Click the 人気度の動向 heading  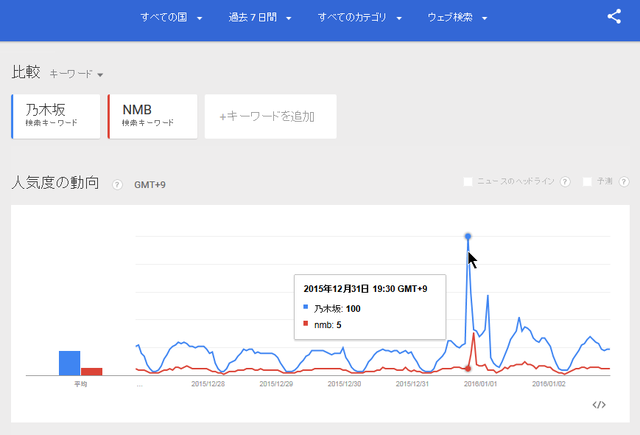[x=55, y=182]
